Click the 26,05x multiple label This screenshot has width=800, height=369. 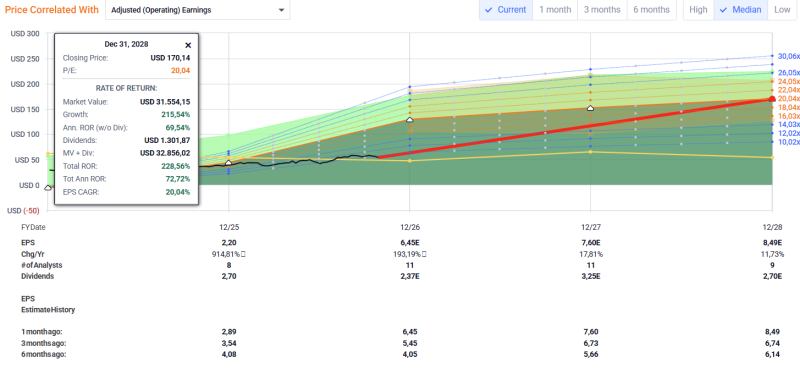pos(789,72)
